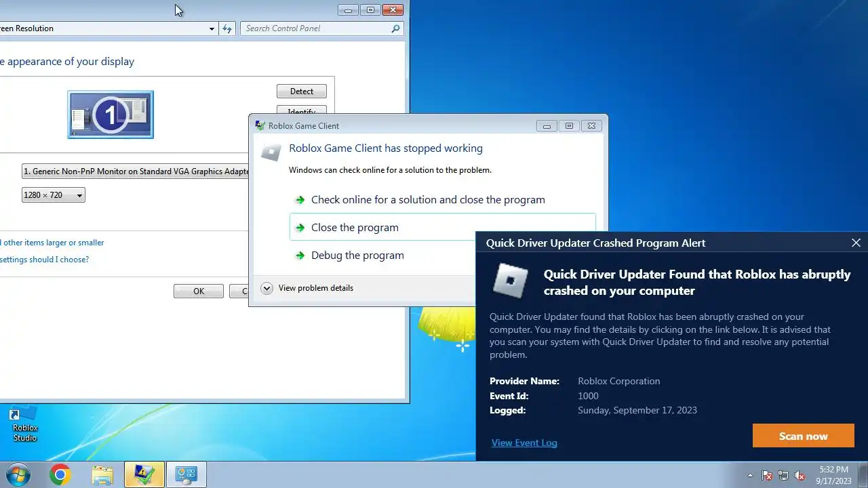This screenshot has height=488, width=868.
Task: Click Scan now button
Action: pyautogui.click(x=804, y=436)
